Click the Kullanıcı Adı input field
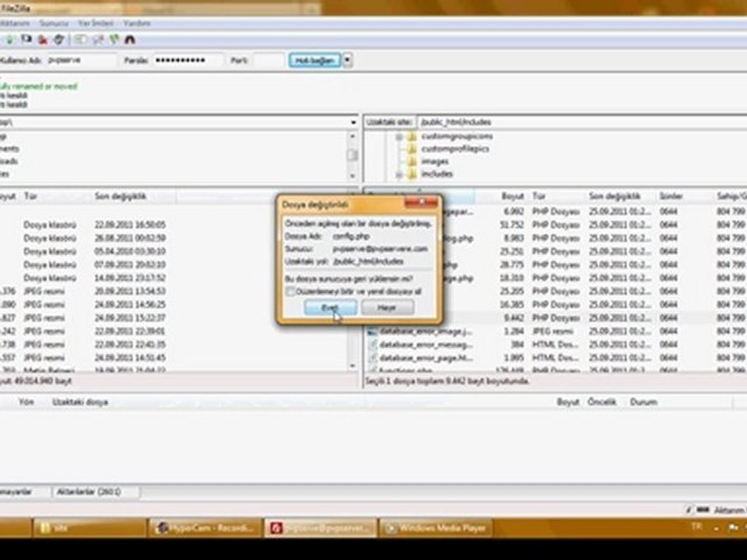The height and width of the screenshot is (560, 747). click(x=81, y=61)
